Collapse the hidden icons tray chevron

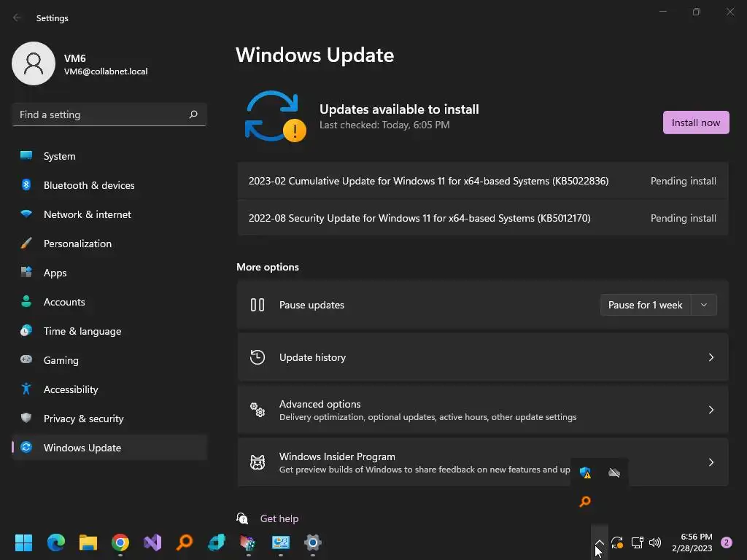(600, 542)
